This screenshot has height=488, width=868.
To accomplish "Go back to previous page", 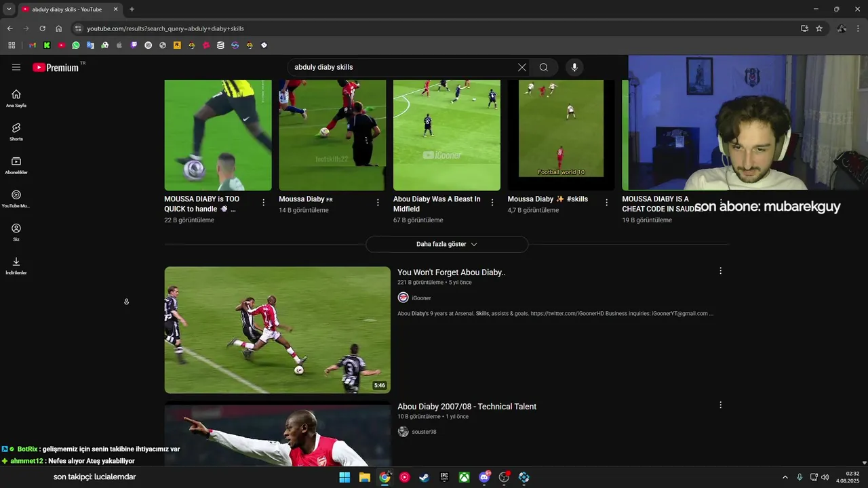I will (9, 28).
